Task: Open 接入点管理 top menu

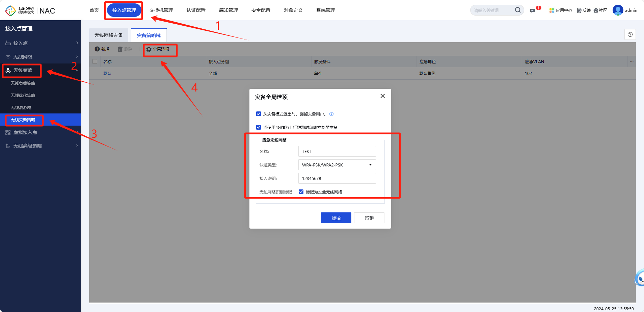Action: pos(124,10)
